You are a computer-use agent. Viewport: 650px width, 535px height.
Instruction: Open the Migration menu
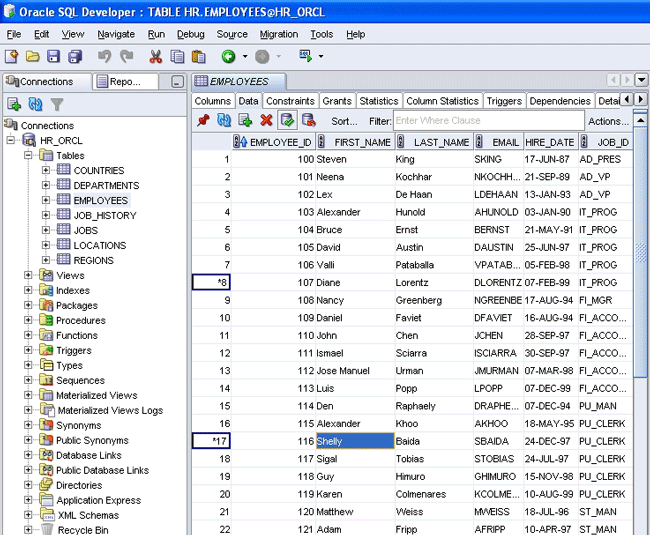click(x=279, y=34)
